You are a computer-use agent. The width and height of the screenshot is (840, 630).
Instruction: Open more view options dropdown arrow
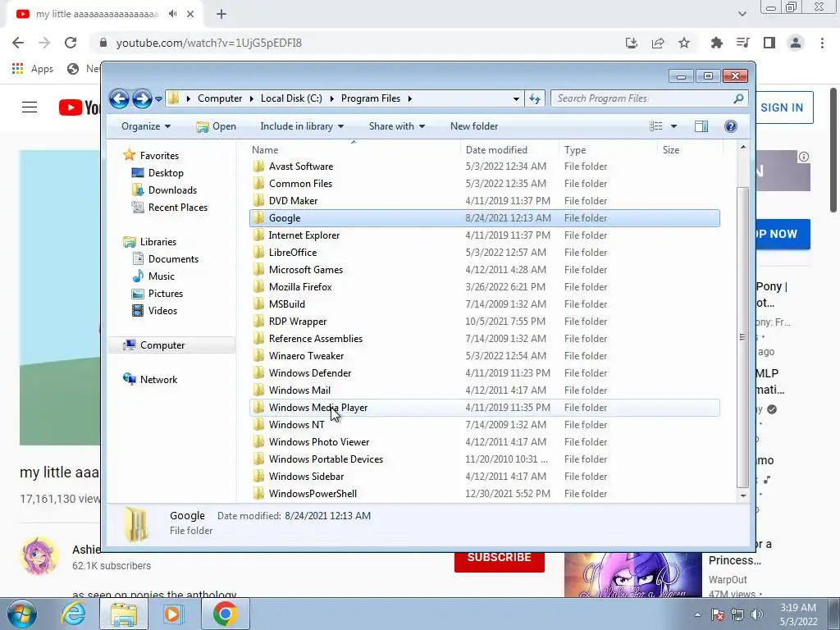[x=674, y=126]
